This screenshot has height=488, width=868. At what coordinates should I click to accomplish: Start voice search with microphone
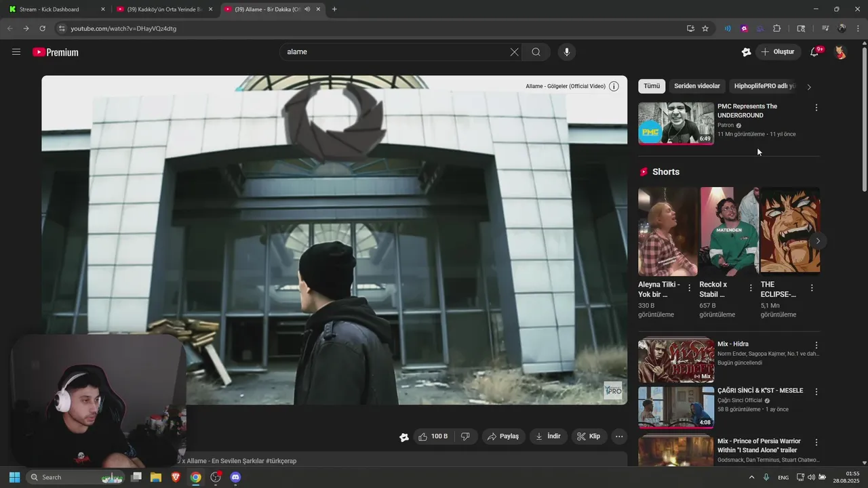(567, 52)
